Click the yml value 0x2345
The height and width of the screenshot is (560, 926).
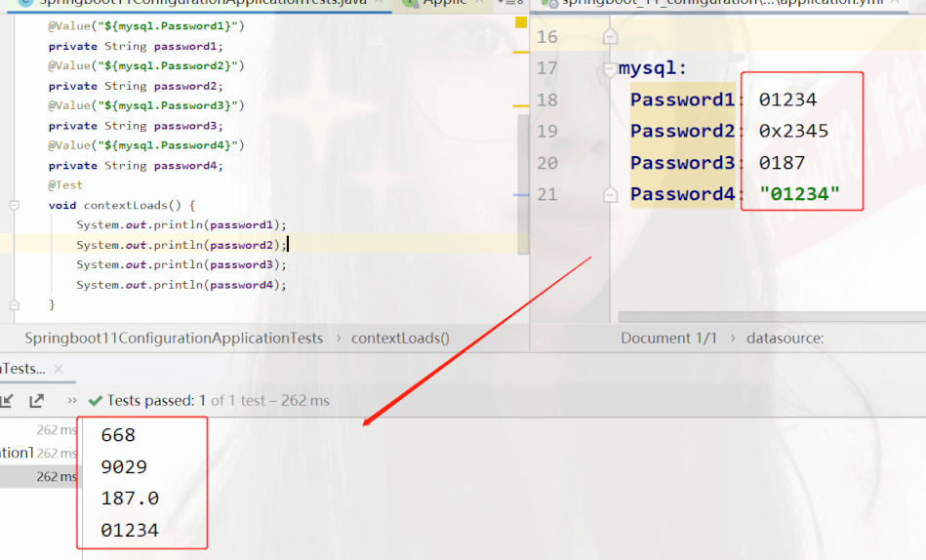tap(793, 131)
